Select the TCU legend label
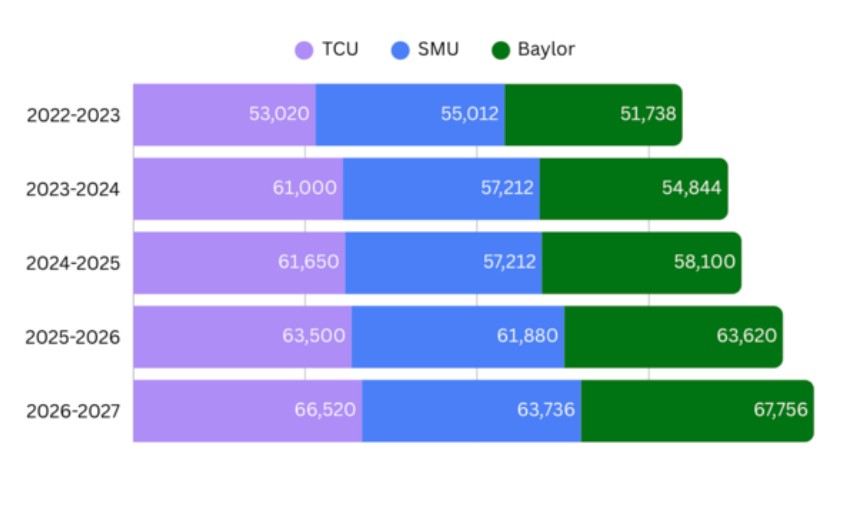 point(340,49)
